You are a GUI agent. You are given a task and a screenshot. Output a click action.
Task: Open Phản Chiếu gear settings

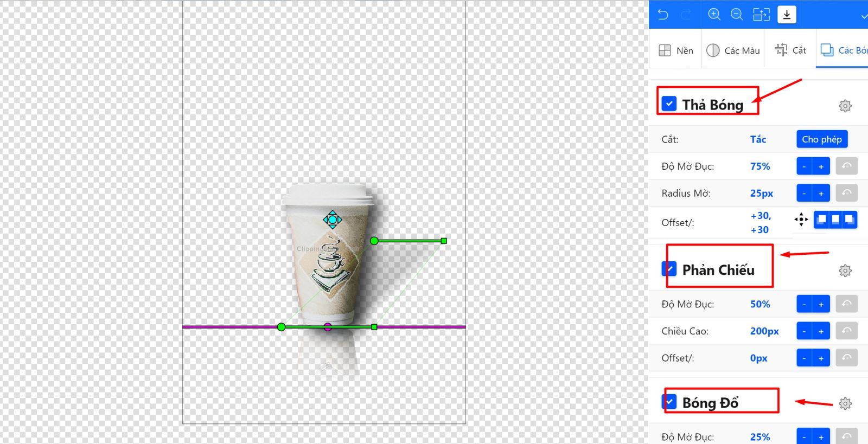845,271
